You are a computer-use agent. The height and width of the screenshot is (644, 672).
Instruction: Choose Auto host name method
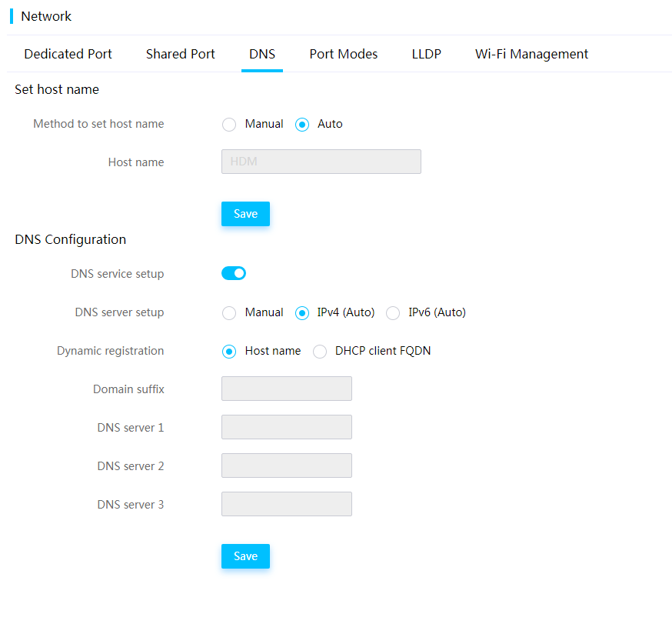click(302, 125)
